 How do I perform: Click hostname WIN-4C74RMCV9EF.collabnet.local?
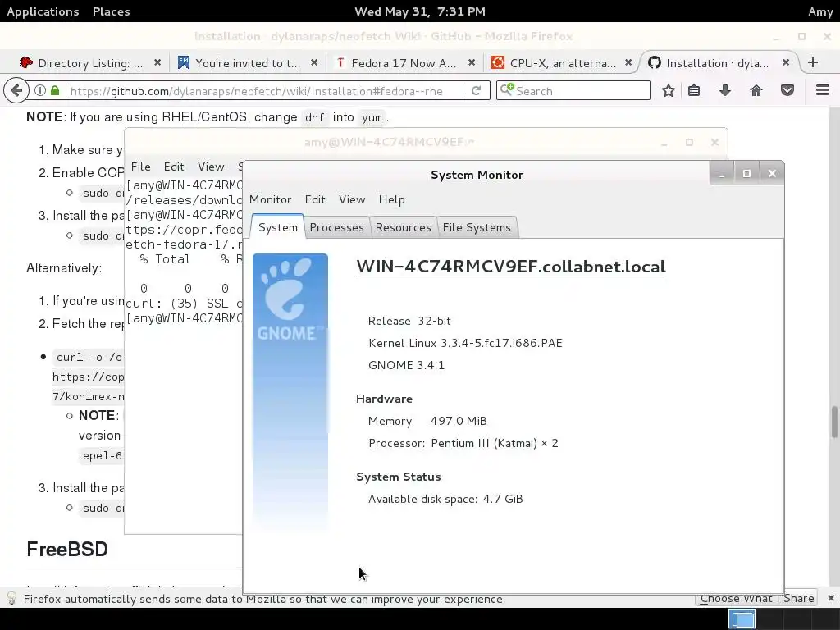coord(511,267)
